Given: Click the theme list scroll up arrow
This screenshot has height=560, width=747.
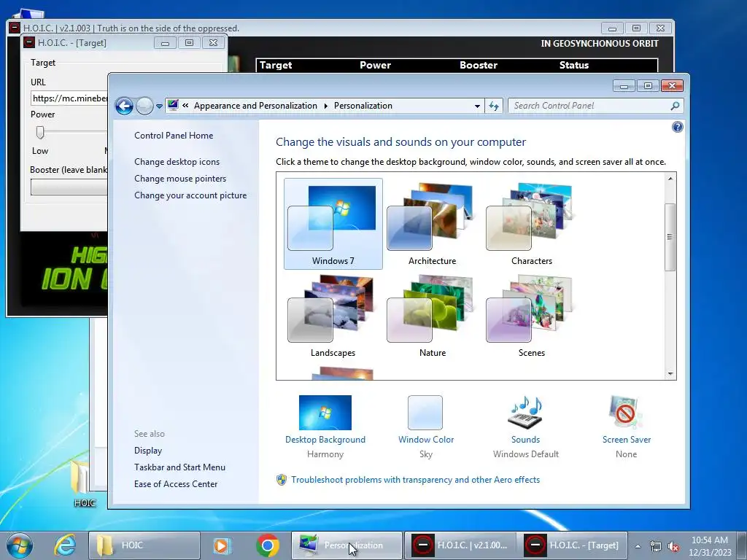Looking at the screenshot, I should click(x=670, y=179).
